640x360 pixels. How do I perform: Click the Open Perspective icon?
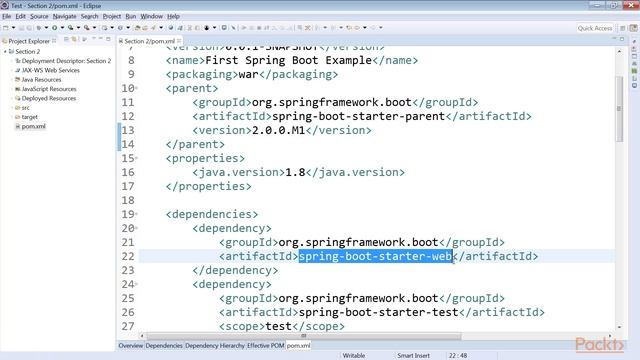click(x=623, y=28)
